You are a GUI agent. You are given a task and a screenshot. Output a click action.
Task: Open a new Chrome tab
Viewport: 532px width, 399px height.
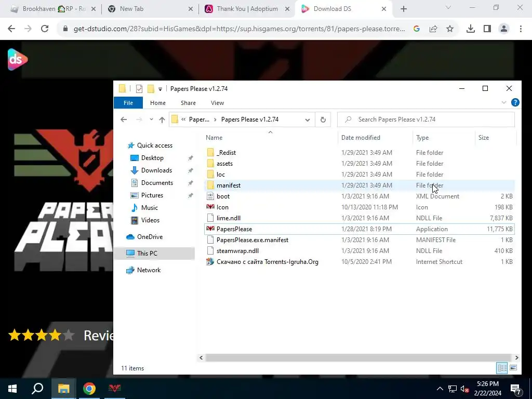click(x=403, y=9)
